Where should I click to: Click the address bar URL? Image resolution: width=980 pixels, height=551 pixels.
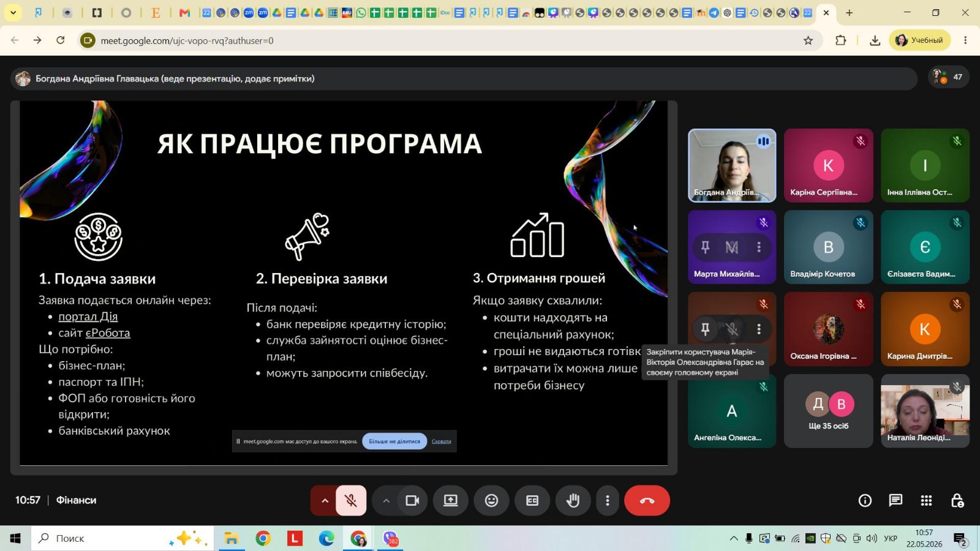187,40
